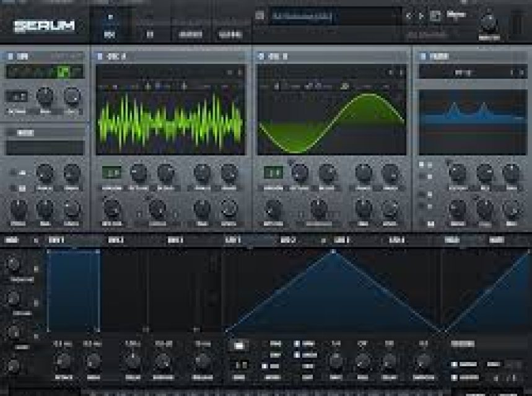
Task: Select the ENV 2 tab
Action: click(116, 240)
